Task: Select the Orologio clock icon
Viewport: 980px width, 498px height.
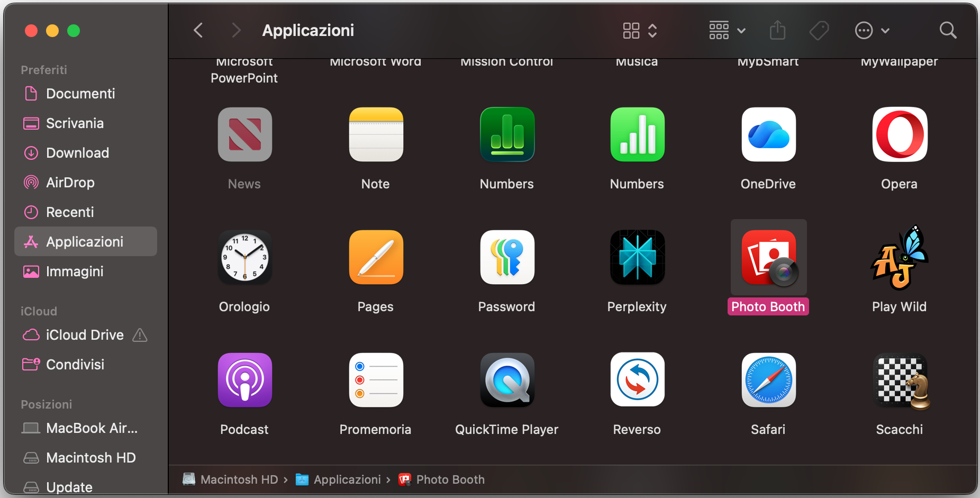Action: click(x=244, y=257)
